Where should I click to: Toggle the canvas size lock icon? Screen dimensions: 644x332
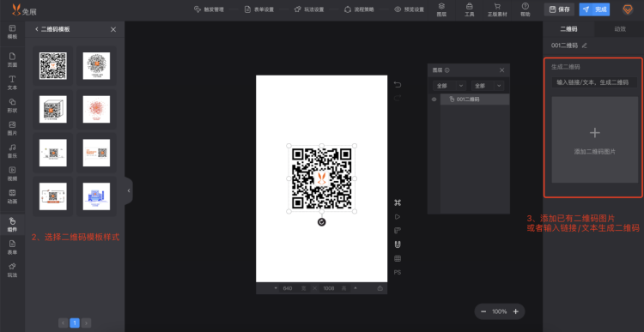click(x=380, y=288)
